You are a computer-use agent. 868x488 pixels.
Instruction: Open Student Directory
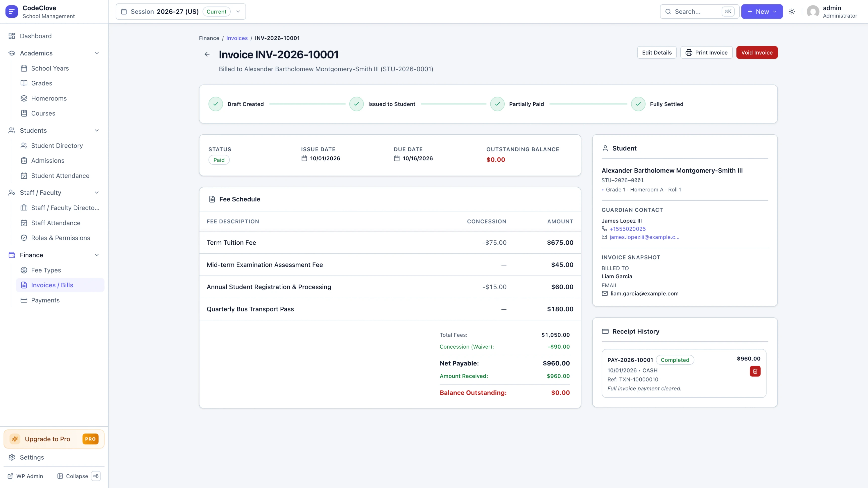60,145
